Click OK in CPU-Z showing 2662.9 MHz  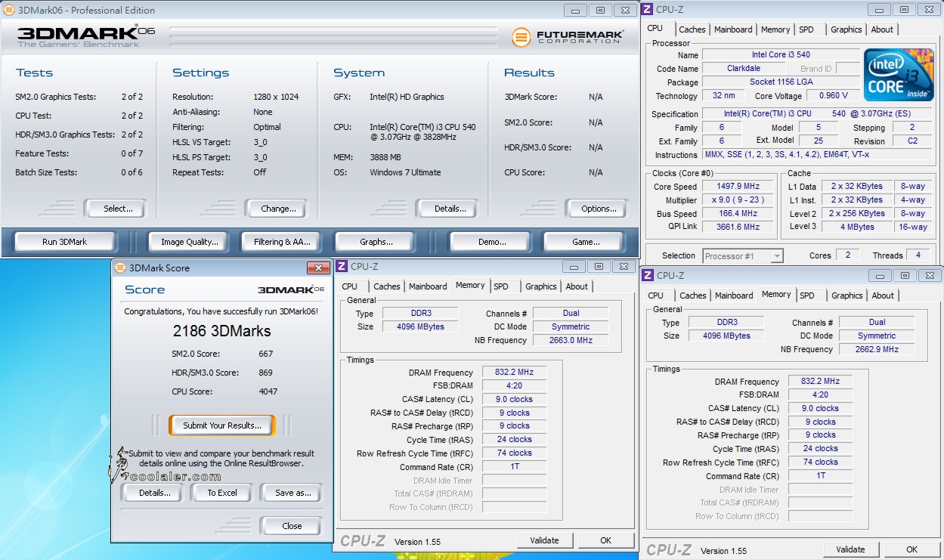tap(912, 549)
